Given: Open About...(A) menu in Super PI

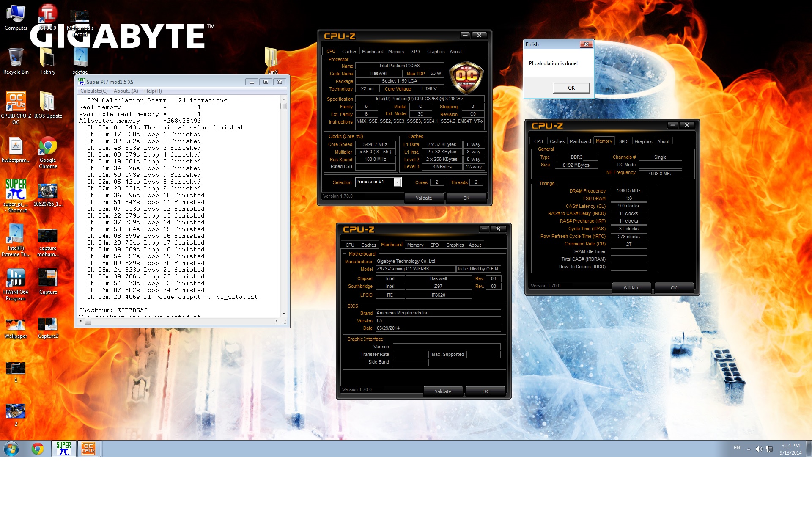Looking at the screenshot, I should [x=126, y=91].
